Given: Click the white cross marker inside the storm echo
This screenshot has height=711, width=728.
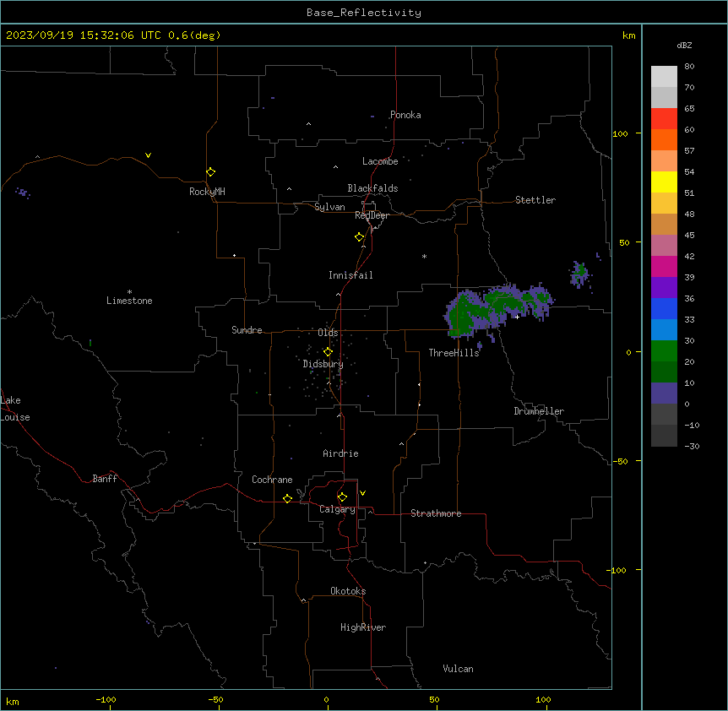Looking at the screenshot, I should [x=517, y=317].
